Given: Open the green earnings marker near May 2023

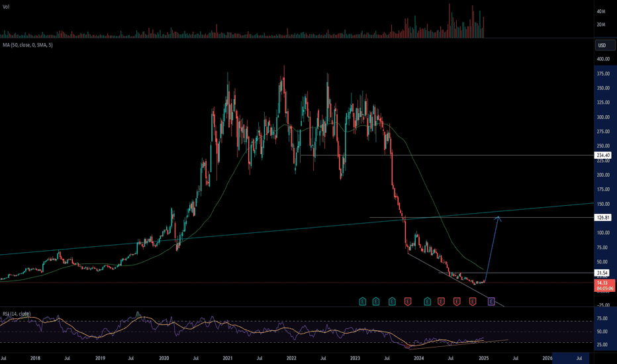Looking at the screenshot, I should [376, 302].
